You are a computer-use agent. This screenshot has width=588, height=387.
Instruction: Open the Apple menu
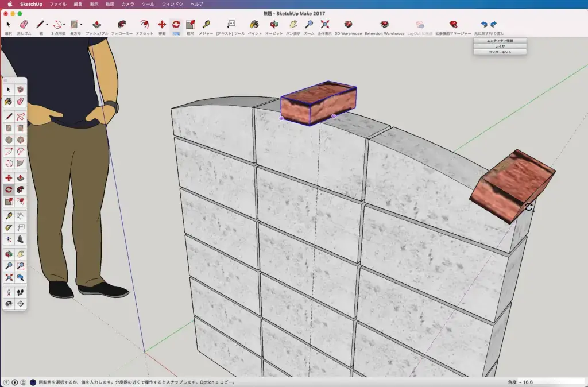[10, 4]
